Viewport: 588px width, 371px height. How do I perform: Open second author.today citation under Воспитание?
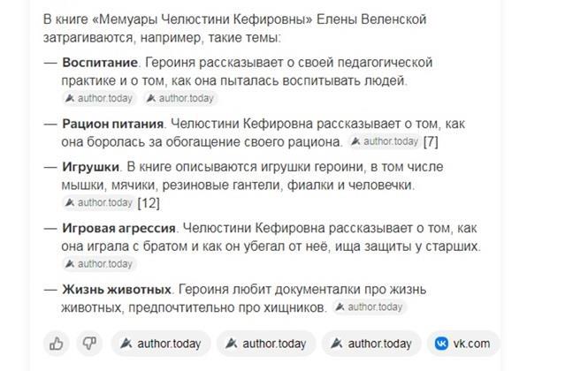coord(180,98)
